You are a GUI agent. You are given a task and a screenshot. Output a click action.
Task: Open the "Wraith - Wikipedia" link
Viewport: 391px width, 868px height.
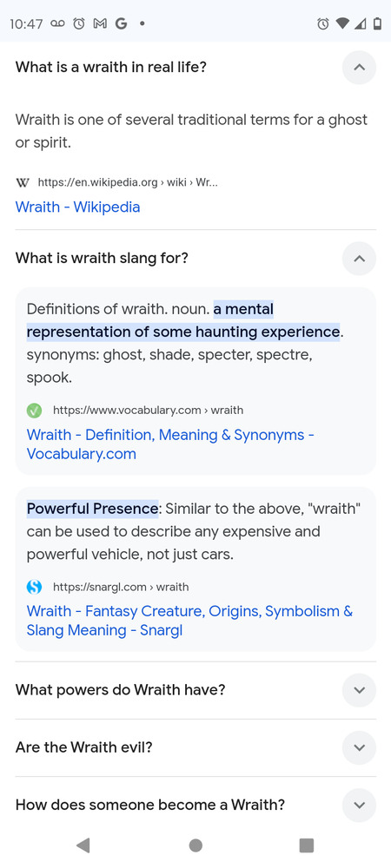point(77,207)
